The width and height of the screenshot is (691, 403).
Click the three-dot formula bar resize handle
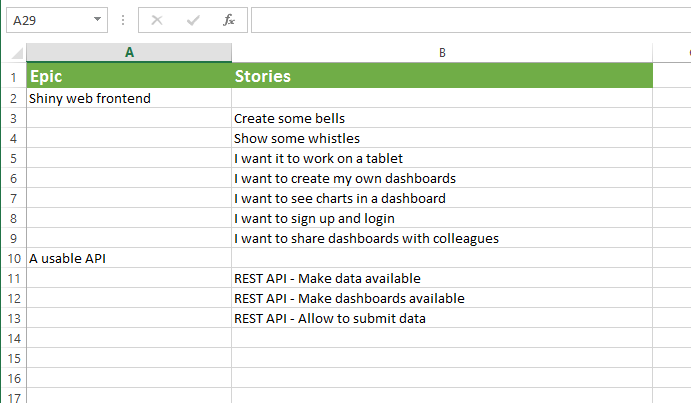pos(123,20)
